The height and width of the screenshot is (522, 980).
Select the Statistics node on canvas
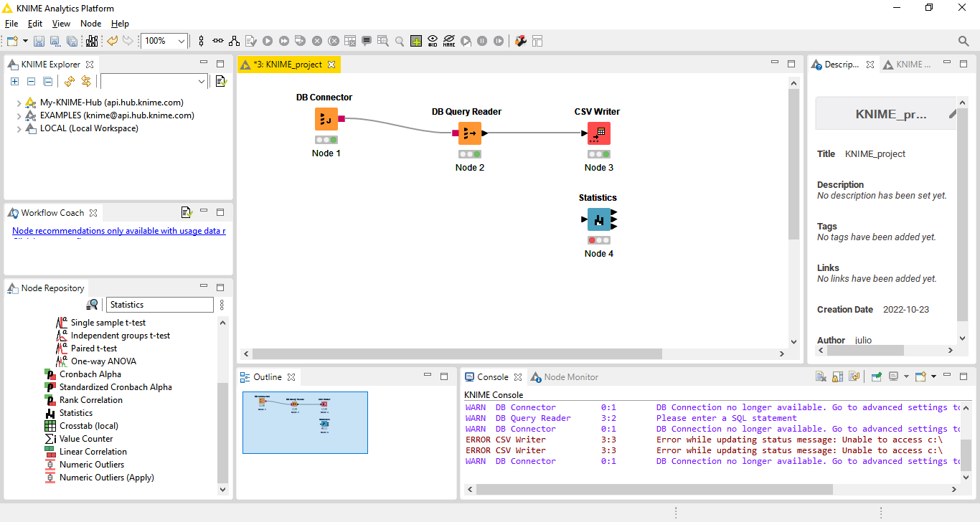(x=598, y=219)
